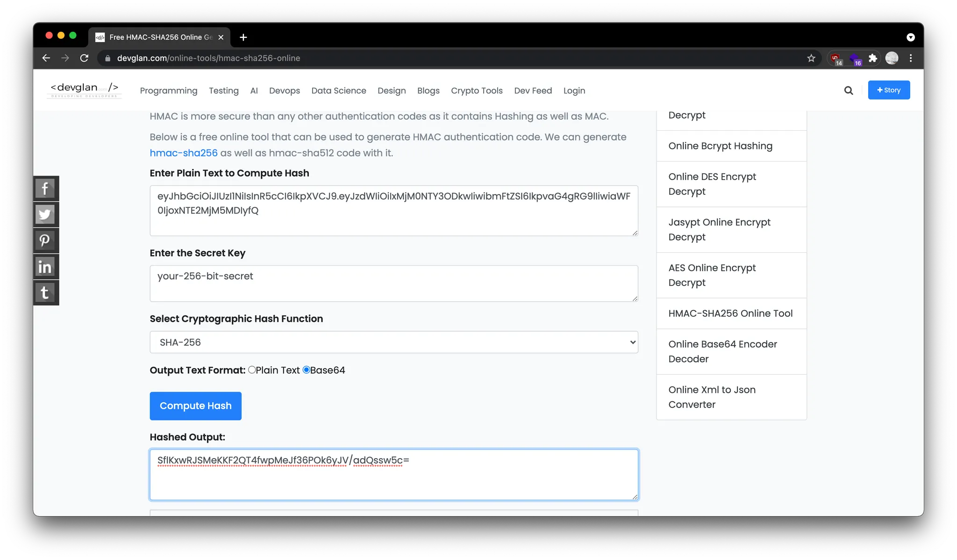The height and width of the screenshot is (560, 957).
Task: Open Chrome three-dot menu
Action: [911, 58]
